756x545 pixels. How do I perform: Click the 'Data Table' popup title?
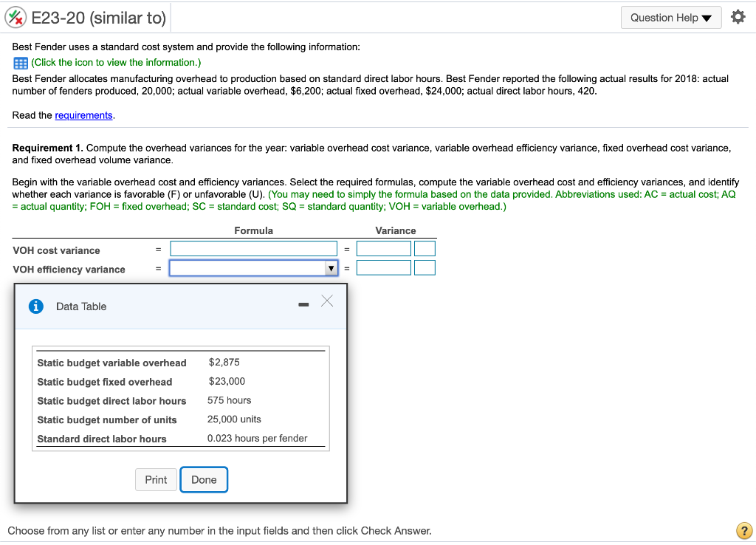(x=81, y=306)
